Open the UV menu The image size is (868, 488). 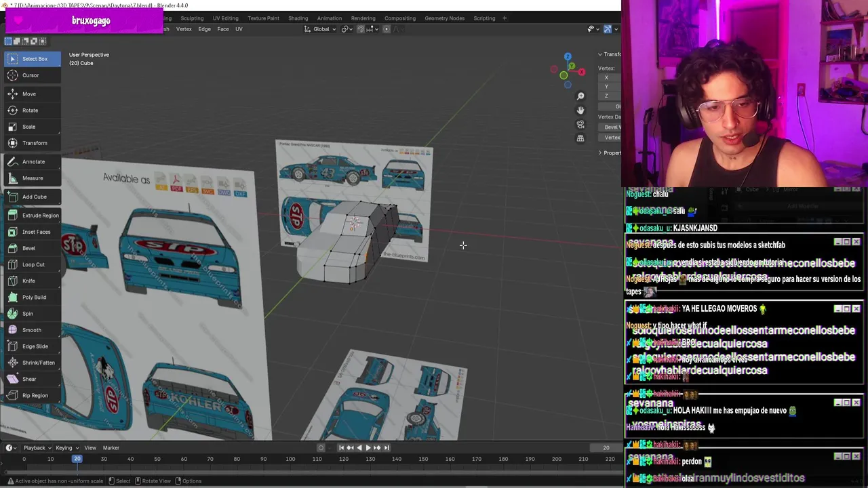tap(239, 29)
